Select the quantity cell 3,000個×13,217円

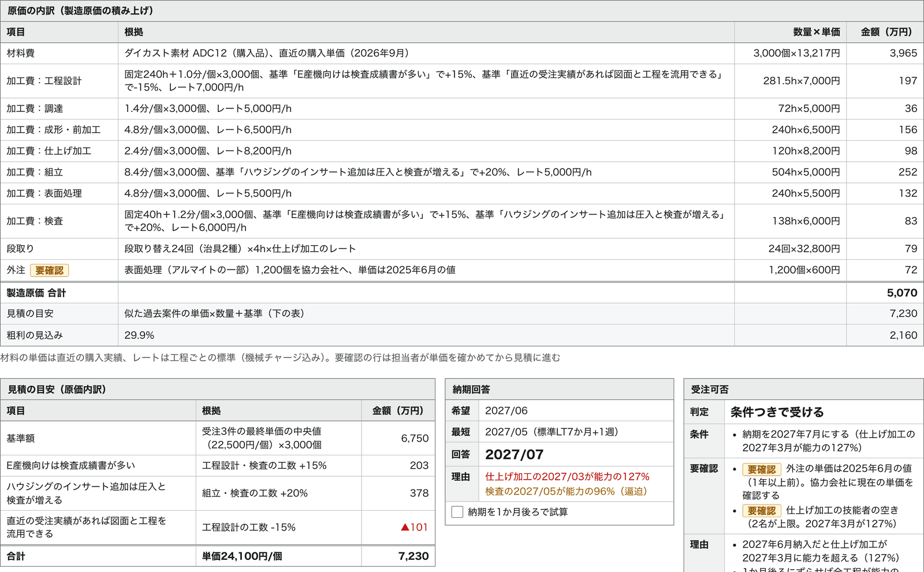796,53
